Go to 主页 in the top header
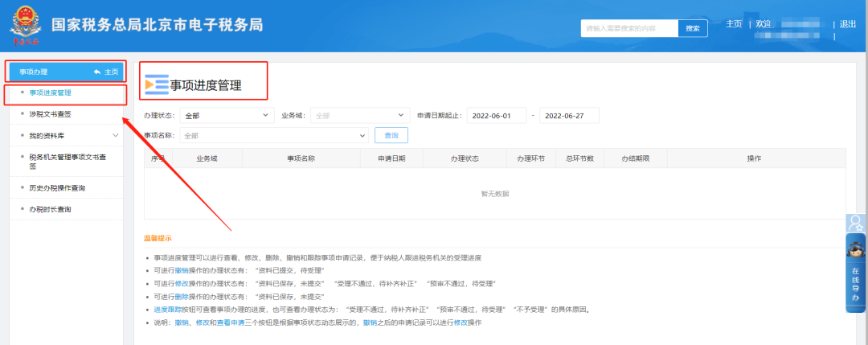Image resolution: width=868 pixels, height=345 pixels. tap(734, 24)
